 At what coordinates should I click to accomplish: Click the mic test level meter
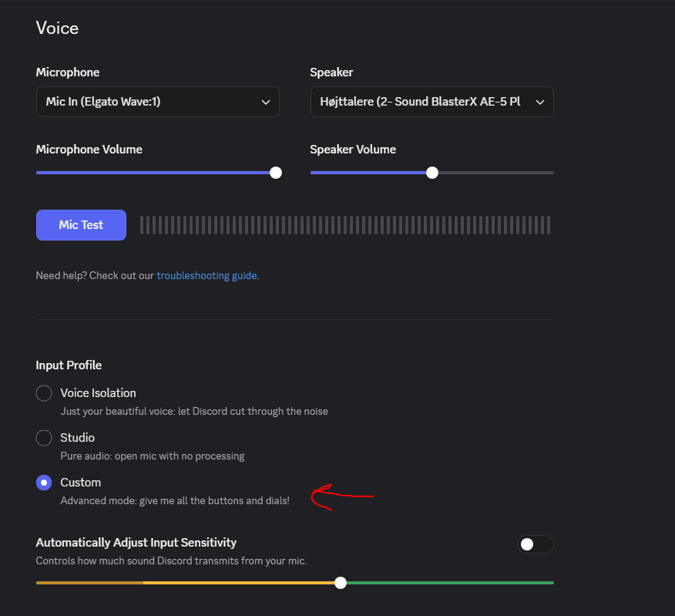click(345, 225)
